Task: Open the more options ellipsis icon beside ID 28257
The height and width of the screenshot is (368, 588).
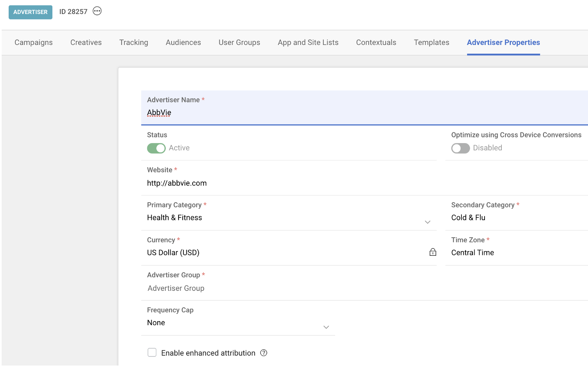Action: coord(97,11)
